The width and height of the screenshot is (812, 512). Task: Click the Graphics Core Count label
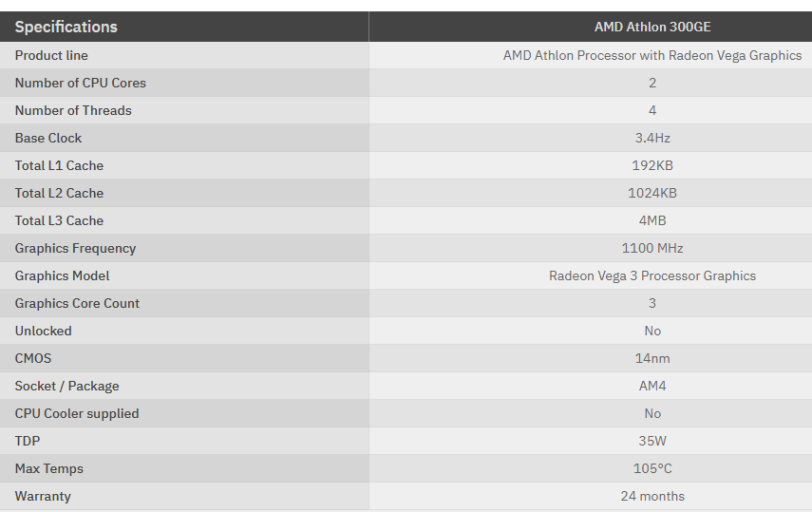77,303
